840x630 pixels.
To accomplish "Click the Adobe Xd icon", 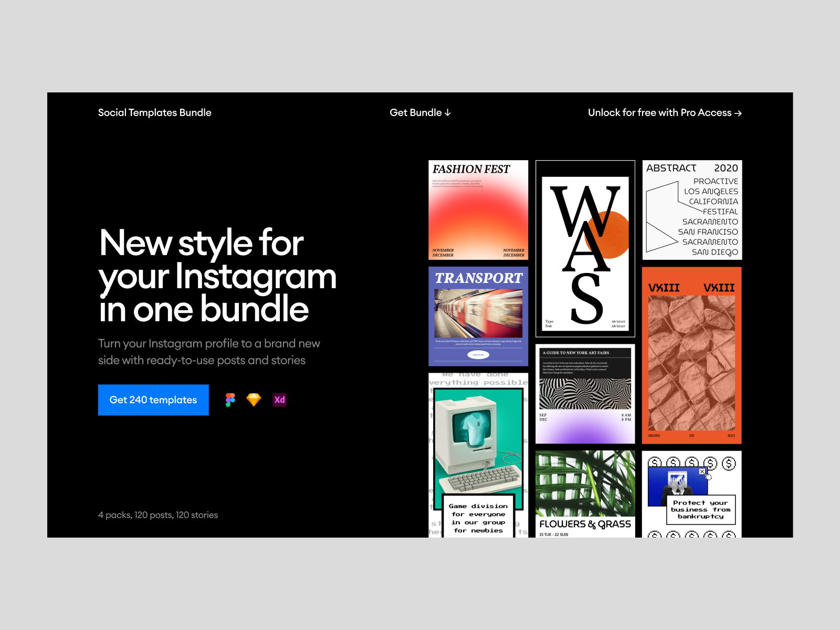I will click(x=279, y=400).
